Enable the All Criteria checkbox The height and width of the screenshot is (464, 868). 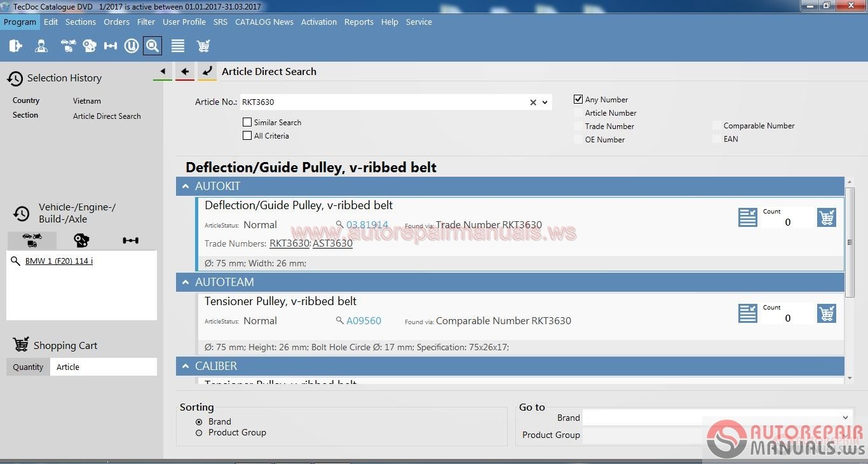coord(247,135)
